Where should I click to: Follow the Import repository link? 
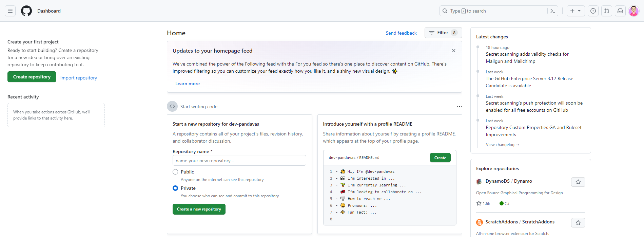click(79, 78)
